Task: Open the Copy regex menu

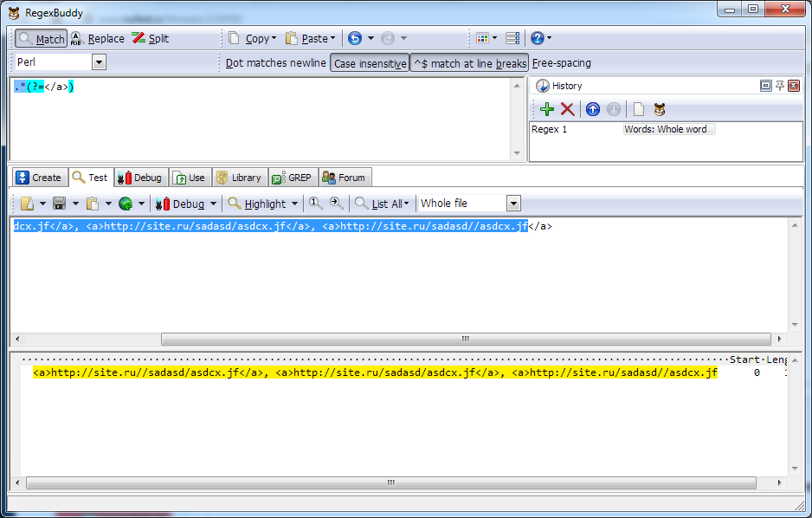Action: point(253,38)
